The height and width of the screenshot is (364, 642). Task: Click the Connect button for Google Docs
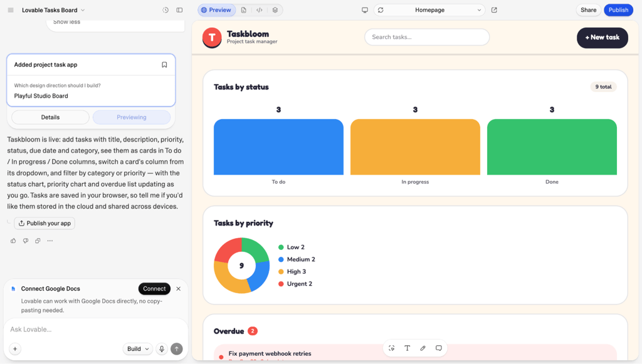(154, 289)
